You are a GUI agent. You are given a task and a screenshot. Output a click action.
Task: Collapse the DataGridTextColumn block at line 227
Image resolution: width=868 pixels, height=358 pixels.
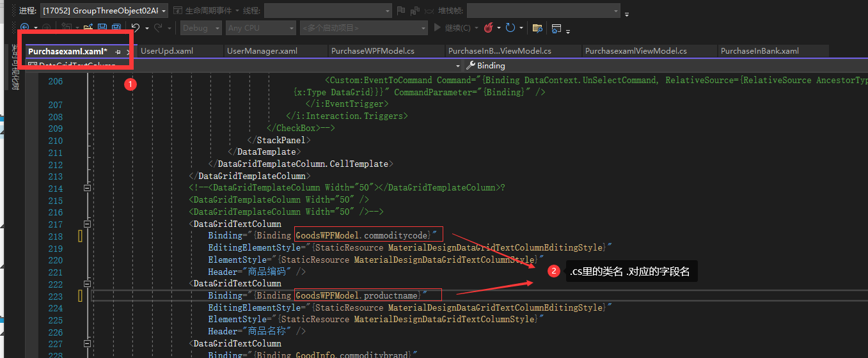[x=88, y=344]
